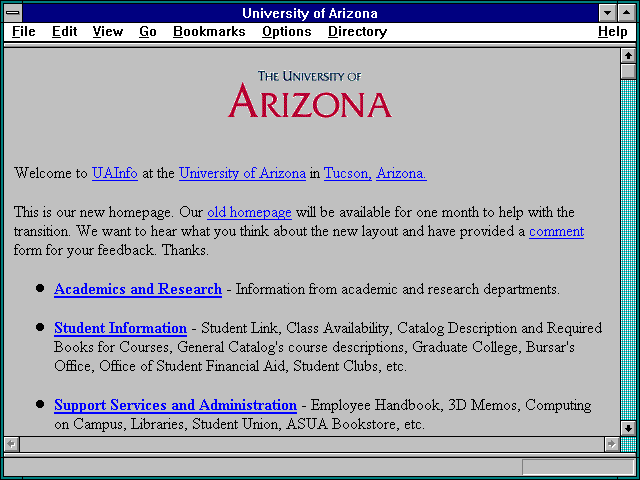Follow the UAInfo link

coord(115,173)
